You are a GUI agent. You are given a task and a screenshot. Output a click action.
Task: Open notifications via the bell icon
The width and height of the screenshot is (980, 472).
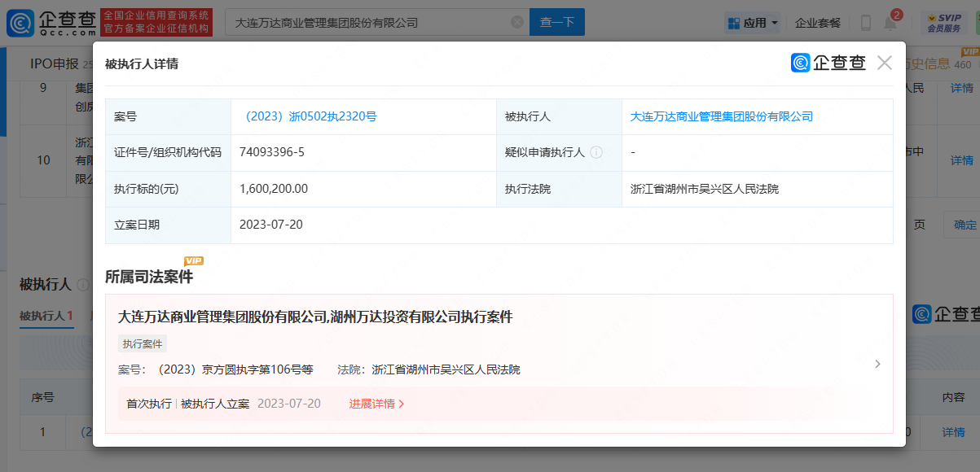(x=890, y=23)
